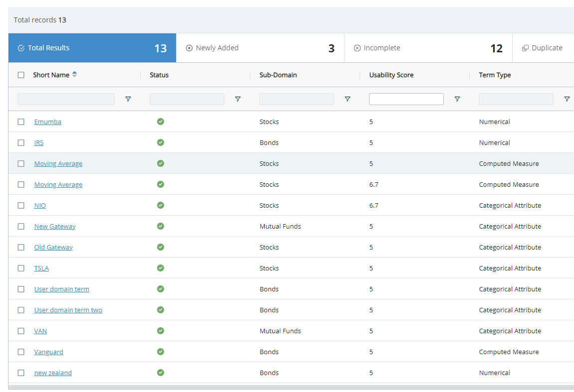The width and height of the screenshot is (574, 392).
Task: Open the new zealand term link
Action: point(53,373)
